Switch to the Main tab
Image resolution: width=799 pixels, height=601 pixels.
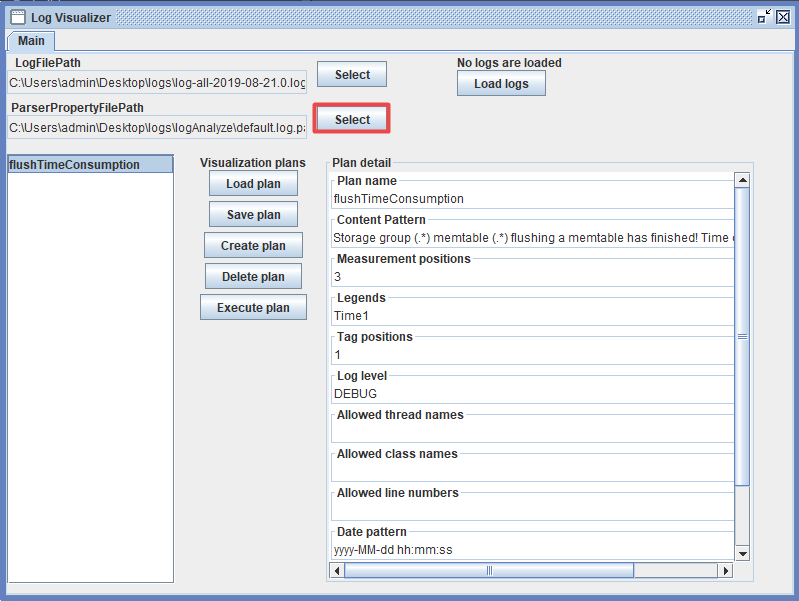coord(31,40)
